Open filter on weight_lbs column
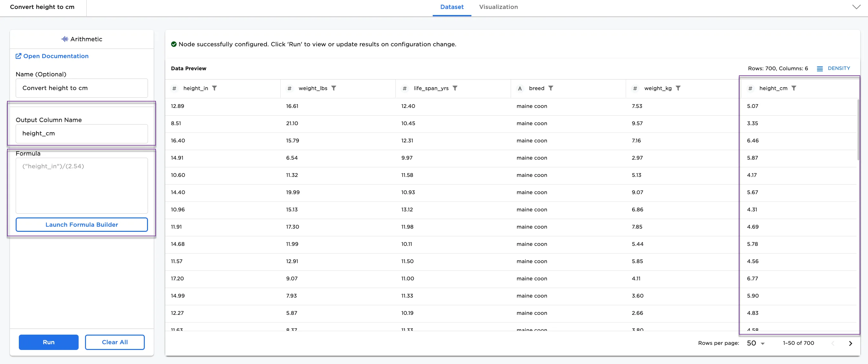 point(334,88)
